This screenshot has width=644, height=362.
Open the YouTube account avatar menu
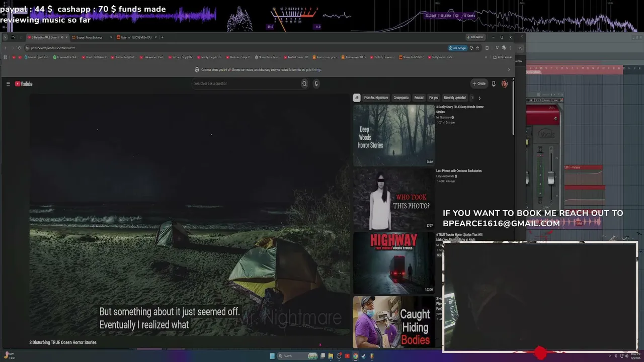[505, 84]
